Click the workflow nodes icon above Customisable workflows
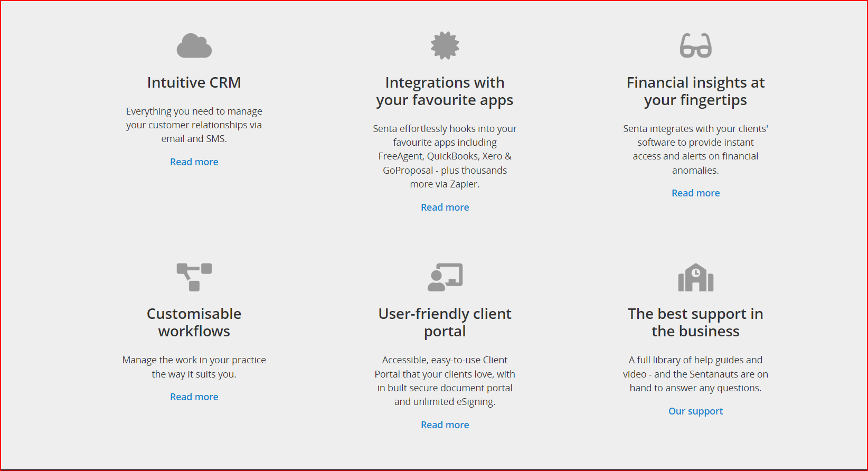 click(x=194, y=277)
